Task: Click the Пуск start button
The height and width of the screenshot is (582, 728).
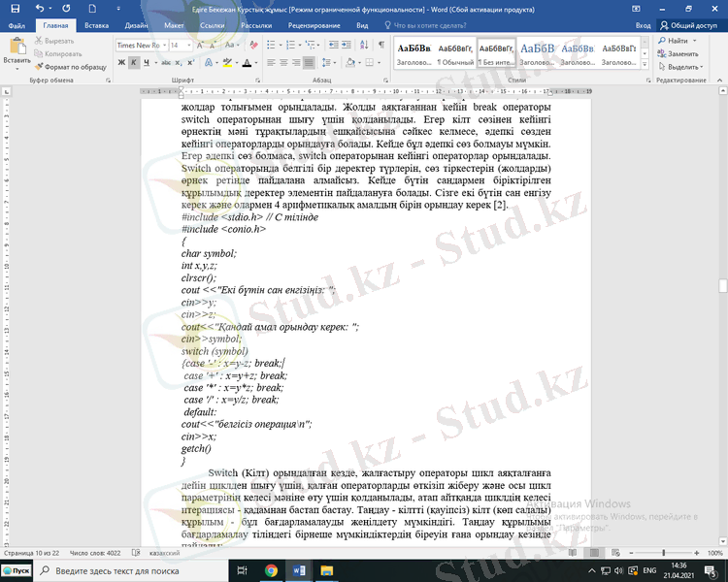Action: tap(17, 571)
